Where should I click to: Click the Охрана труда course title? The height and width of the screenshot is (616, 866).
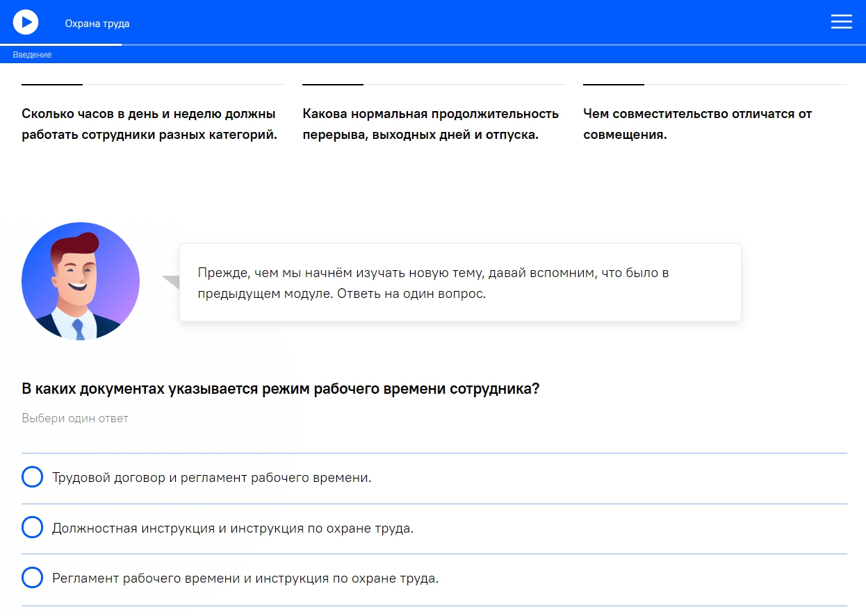(x=97, y=24)
